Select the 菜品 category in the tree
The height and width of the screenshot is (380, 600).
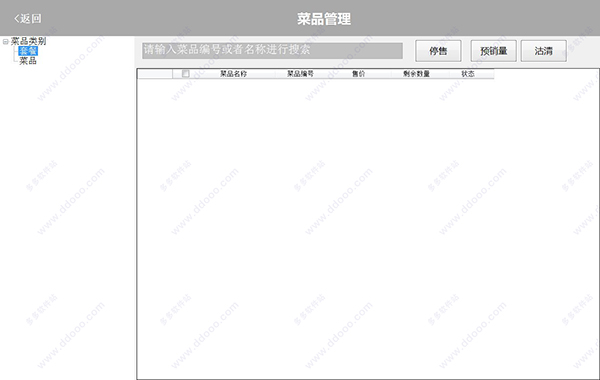coord(28,60)
